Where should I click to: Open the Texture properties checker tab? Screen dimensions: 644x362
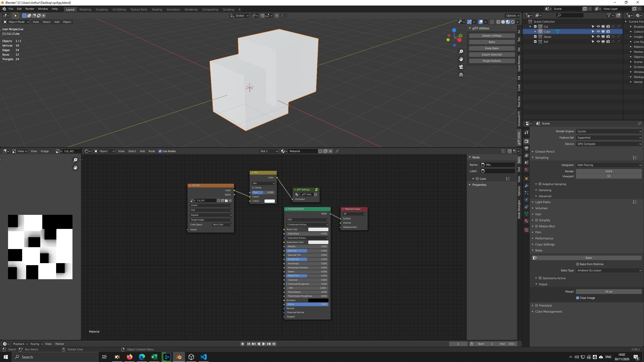pos(526,230)
